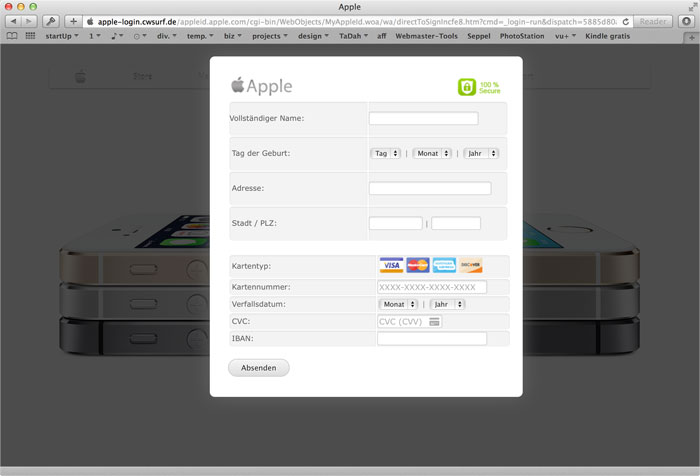The image size is (700, 476).
Task: Open the PhotoStation bookmark
Action: [x=522, y=36]
